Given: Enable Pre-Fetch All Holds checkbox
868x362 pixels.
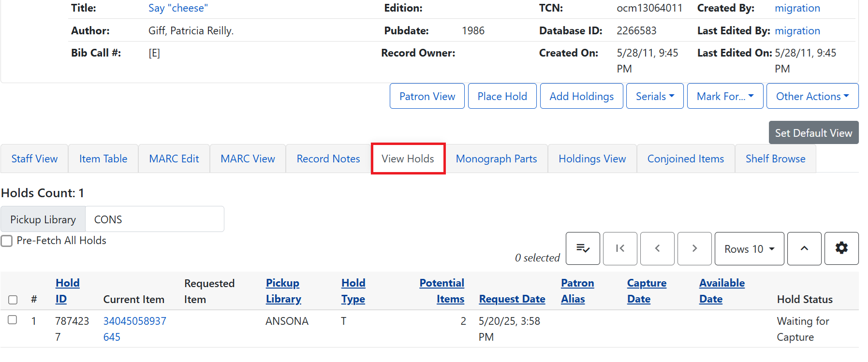Looking at the screenshot, I should click(7, 241).
